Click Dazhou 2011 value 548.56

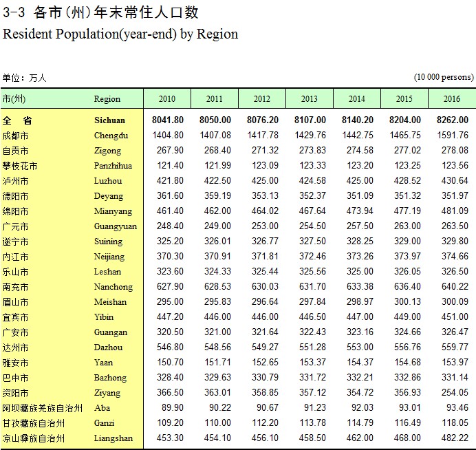(x=217, y=347)
